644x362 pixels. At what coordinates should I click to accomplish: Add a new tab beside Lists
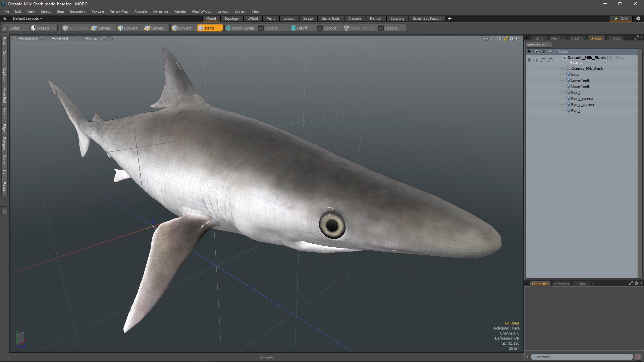[x=593, y=284]
